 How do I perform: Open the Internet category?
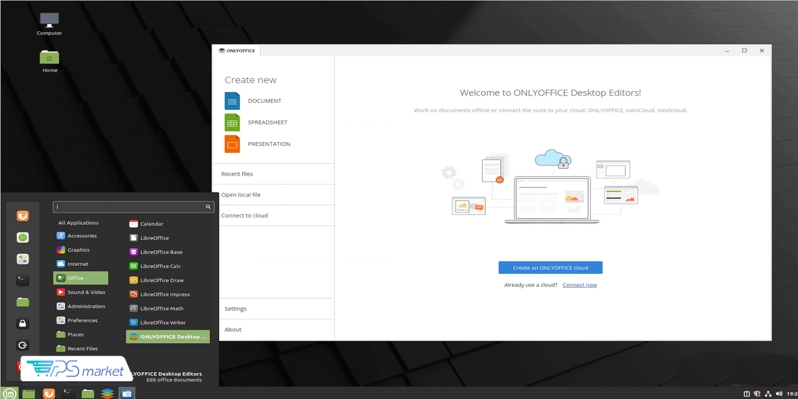pyautogui.click(x=81, y=264)
